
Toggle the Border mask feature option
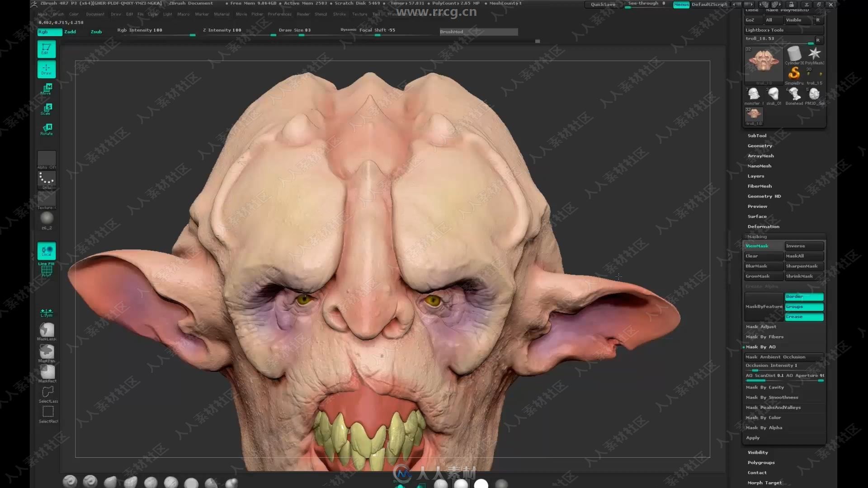tap(804, 296)
